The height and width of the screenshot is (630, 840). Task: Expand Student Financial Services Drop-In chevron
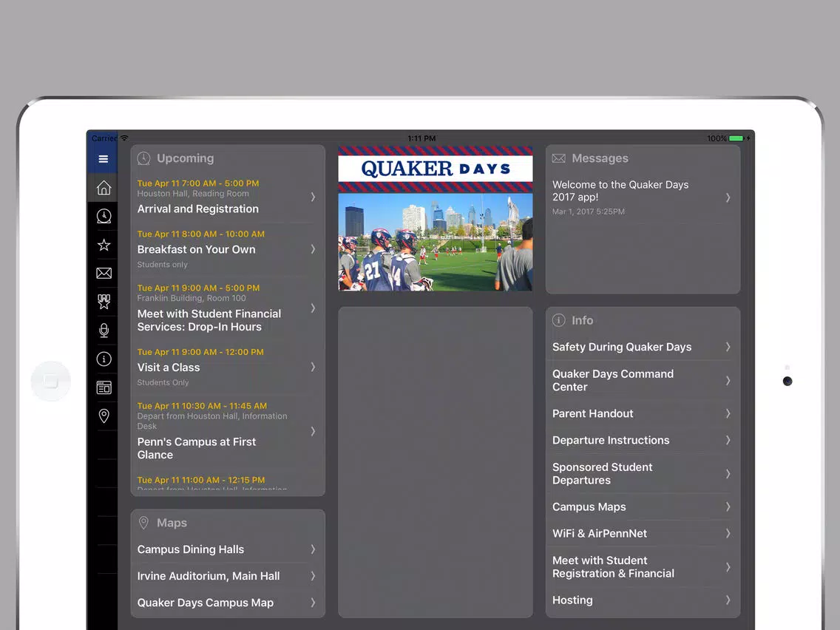(x=314, y=308)
